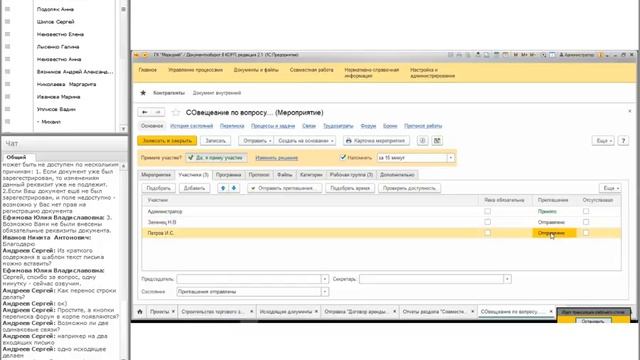Viewport: 640px width, 360px height.
Task: Click icon next to Шилов Сергей in user list
Action: (7, 22)
